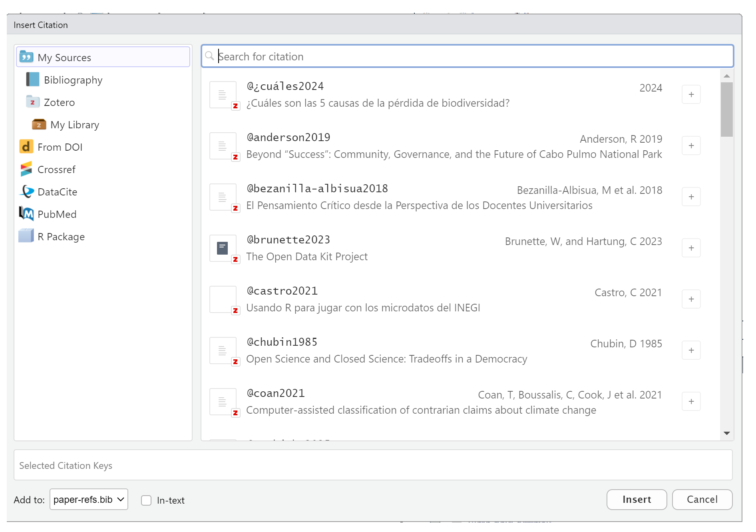Click the scrollbar down arrow
The height and width of the screenshot is (532, 756).
(727, 433)
